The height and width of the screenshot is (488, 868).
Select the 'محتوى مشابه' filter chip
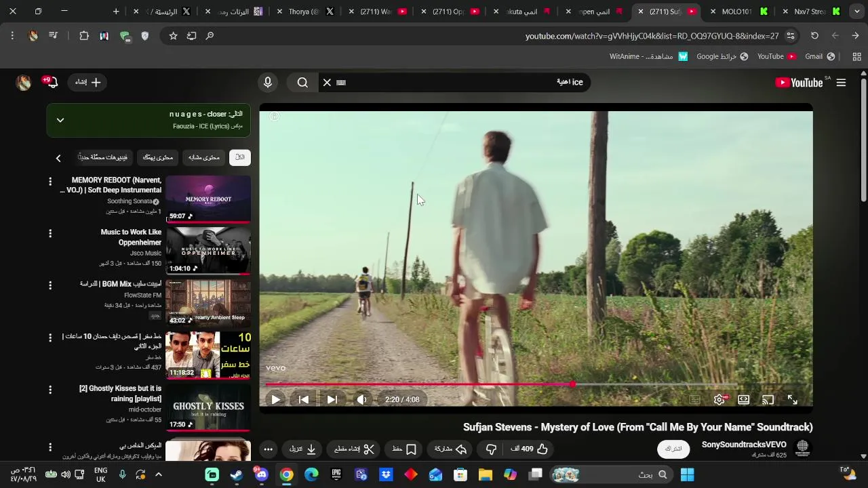pos(204,157)
